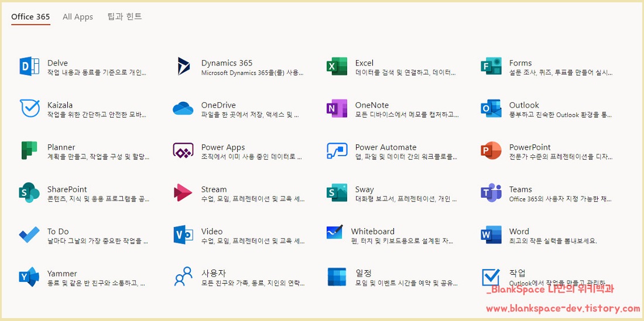Switch to the Office 365 tab
The width and height of the screenshot is (644, 321).
click(x=30, y=17)
